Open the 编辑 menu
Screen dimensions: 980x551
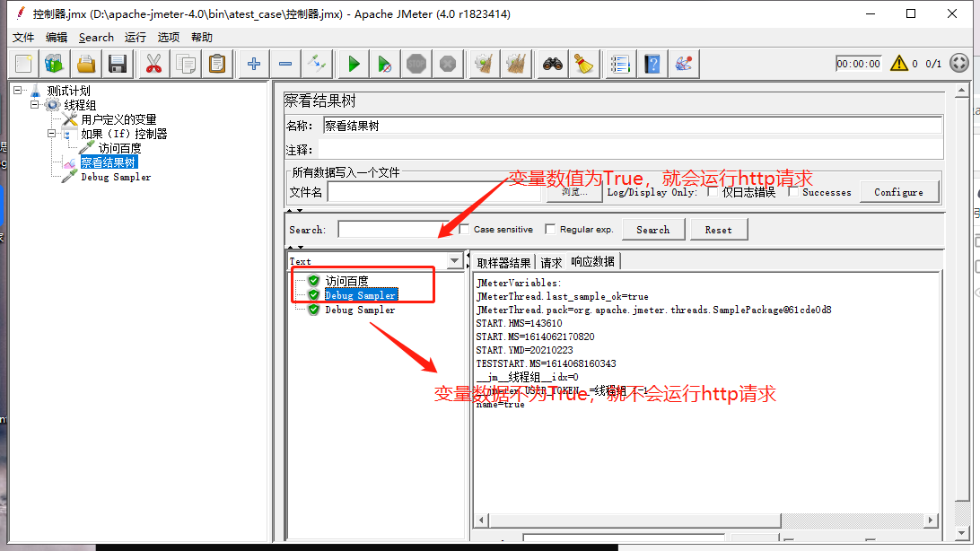(x=57, y=38)
